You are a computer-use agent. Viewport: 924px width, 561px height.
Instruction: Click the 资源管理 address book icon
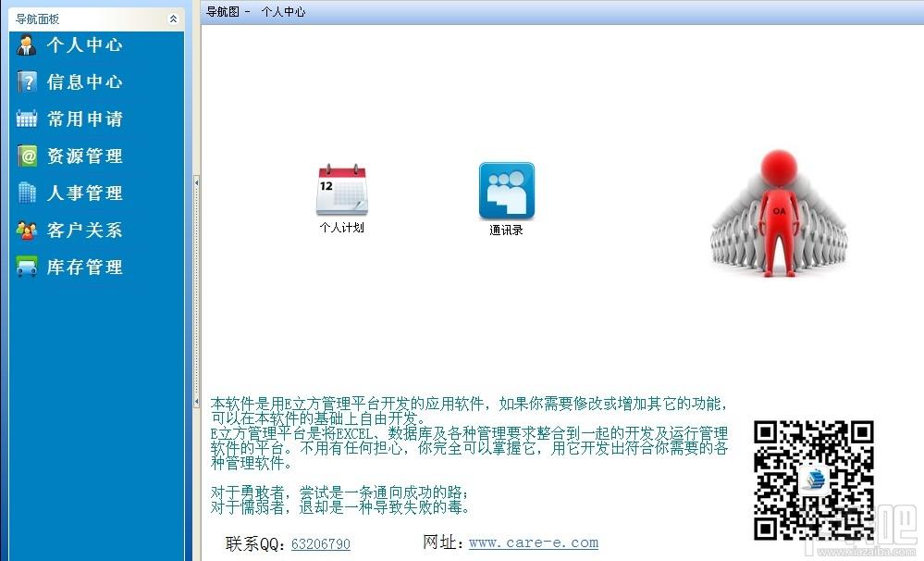pyautogui.click(x=27, y=156)
